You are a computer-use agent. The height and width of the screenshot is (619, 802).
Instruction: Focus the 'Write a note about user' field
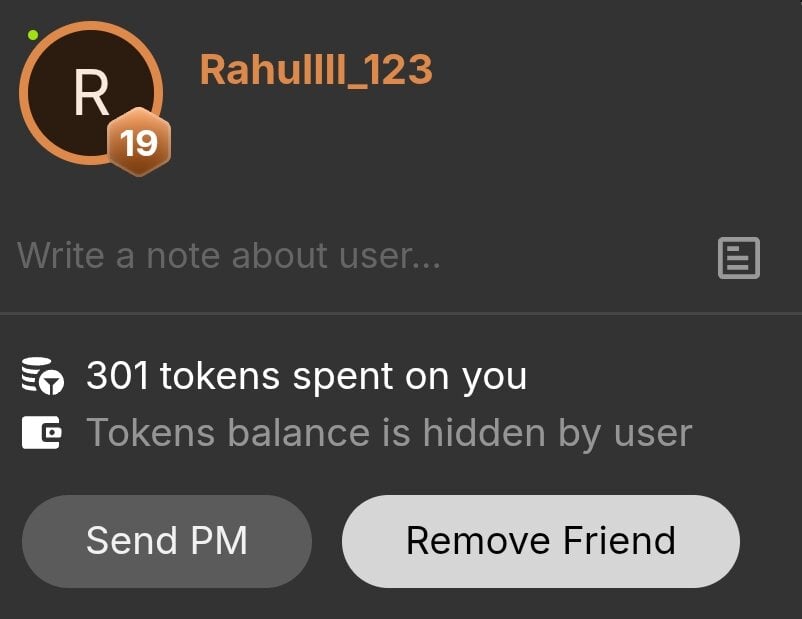click(x=358, y=256)
